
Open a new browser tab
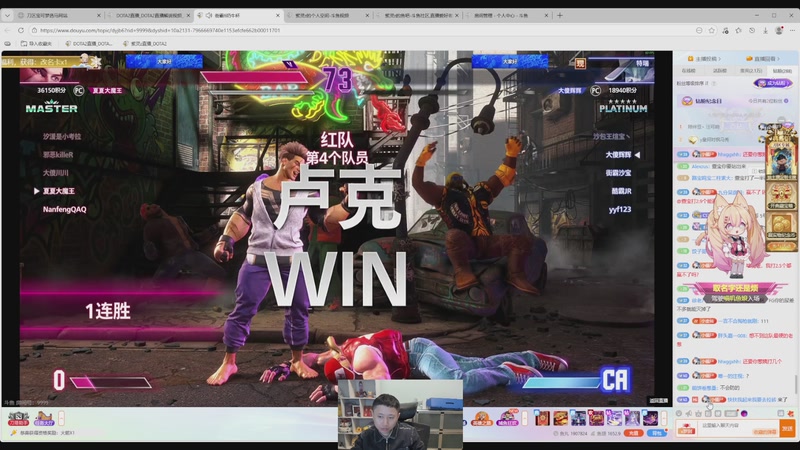(x=560, y=15)
